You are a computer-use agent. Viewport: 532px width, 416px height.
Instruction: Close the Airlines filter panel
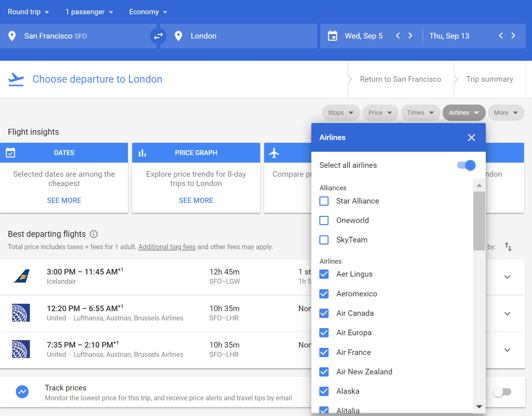[x=471, y=138]
